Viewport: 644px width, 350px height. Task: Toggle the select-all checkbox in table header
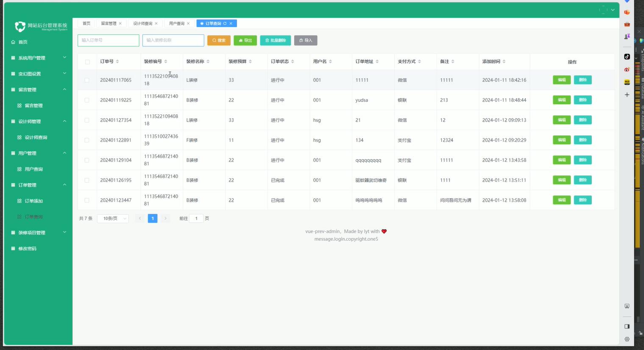pyautogui.click(x=87, y=62)
